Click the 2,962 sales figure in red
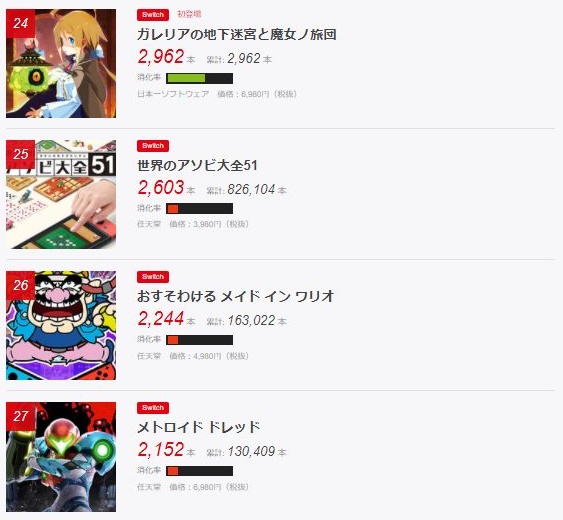The image size is (563, 520). click(x=161, y=57)
